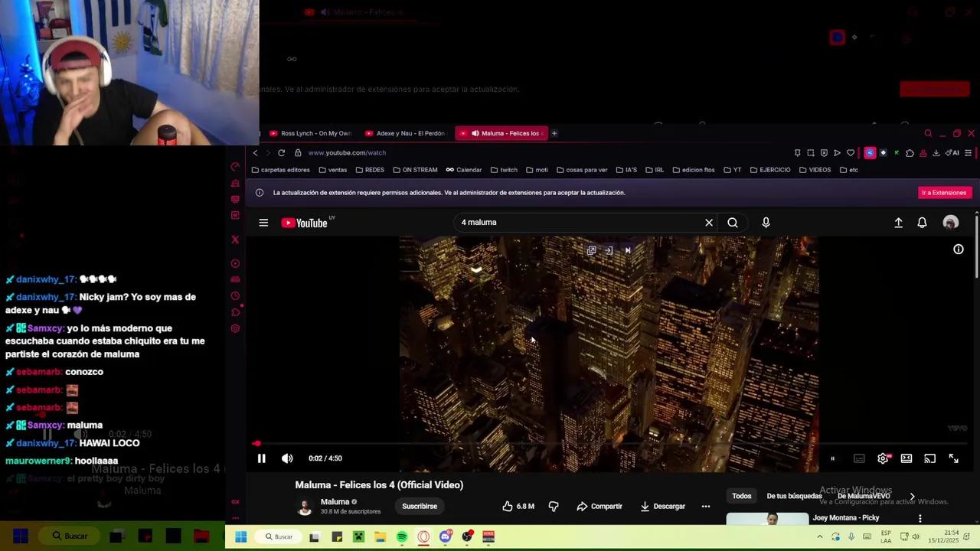Open the YouTube account avatar menu
The image size is (980, 551).
click(950, 223)
